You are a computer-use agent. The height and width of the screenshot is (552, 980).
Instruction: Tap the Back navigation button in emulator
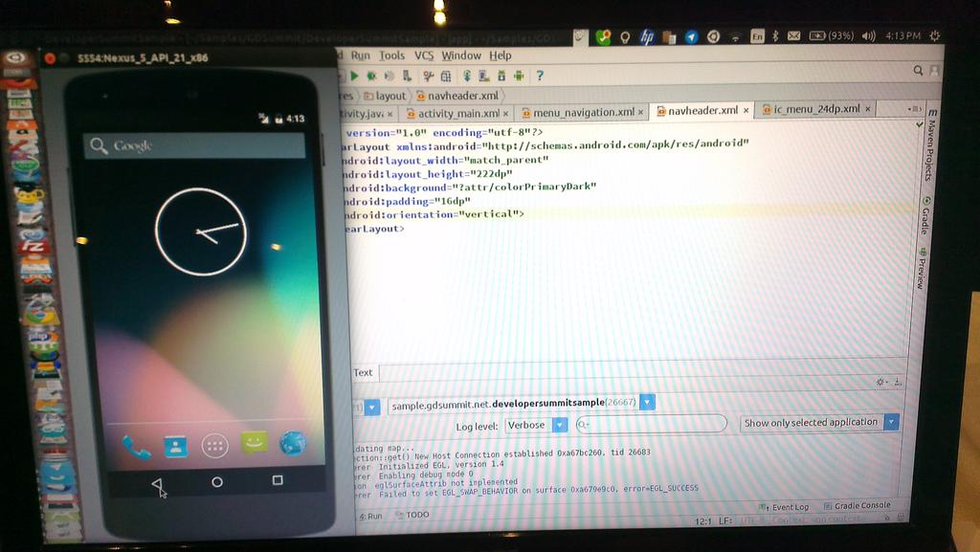[157, 484]
